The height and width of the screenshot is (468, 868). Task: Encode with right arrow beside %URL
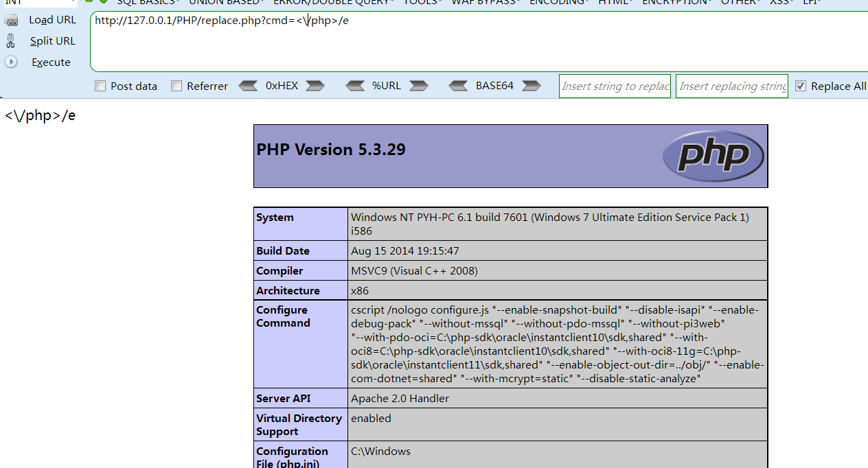click(x=419, y=86)
